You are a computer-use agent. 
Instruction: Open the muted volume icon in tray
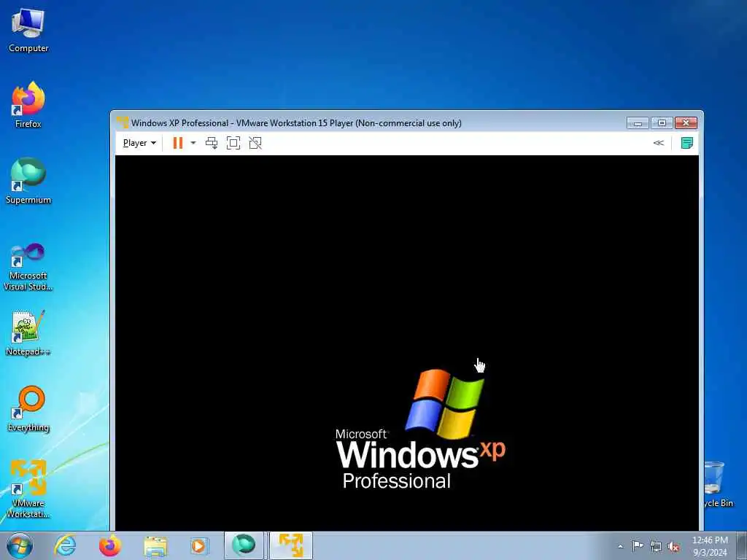(x=673, y=547)
